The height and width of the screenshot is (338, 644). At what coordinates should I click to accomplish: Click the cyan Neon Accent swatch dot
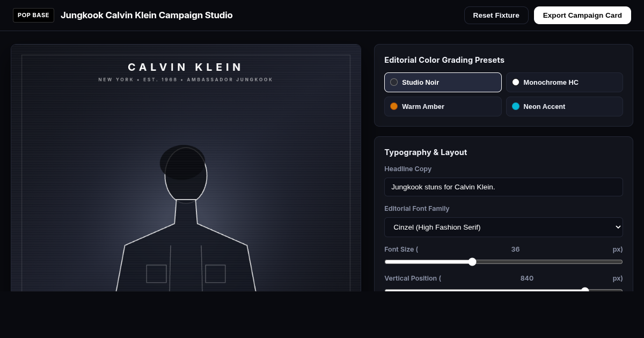(516, 106)
